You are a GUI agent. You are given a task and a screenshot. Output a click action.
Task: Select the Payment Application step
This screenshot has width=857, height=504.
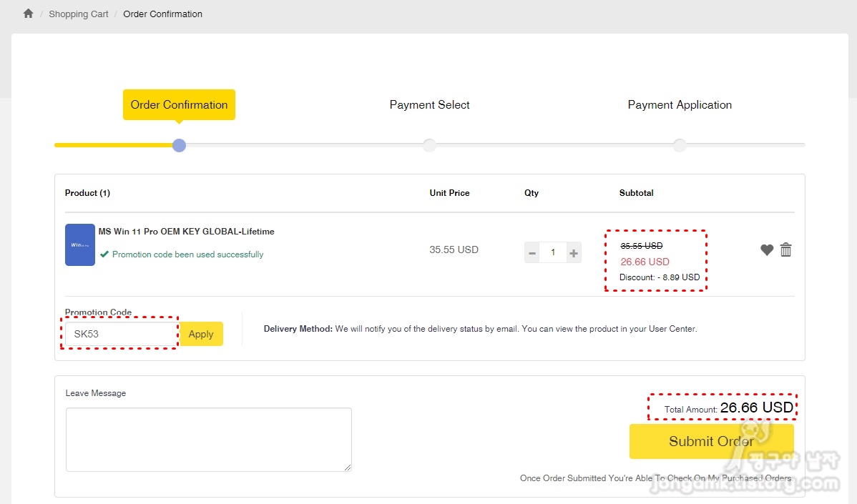(x=680, y=105)
